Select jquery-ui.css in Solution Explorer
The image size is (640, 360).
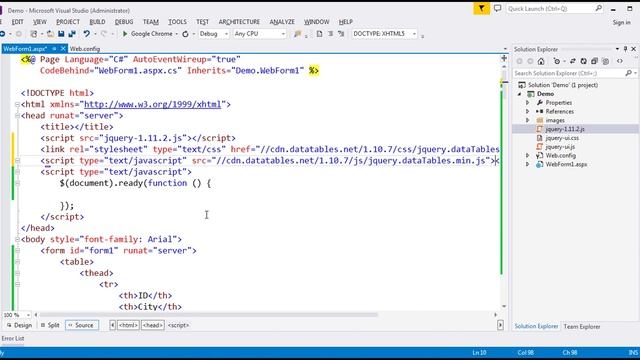(x=562, y=138)
